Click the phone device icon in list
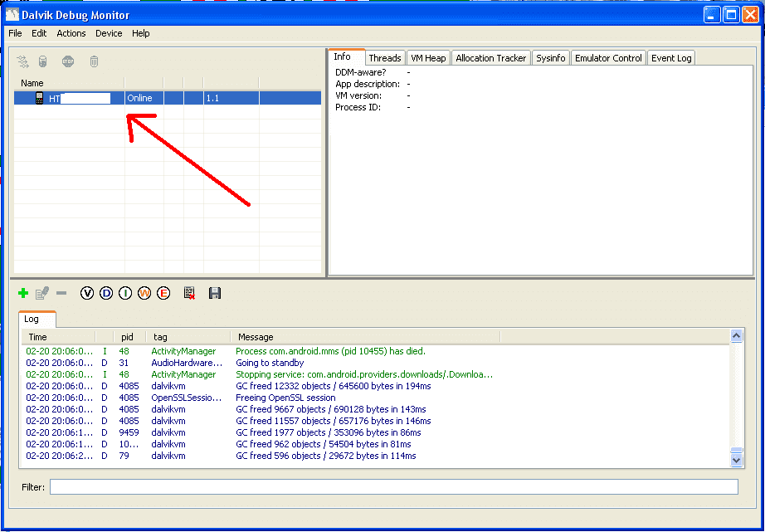Viewport: 765px width, 532px height. (40, 98)
